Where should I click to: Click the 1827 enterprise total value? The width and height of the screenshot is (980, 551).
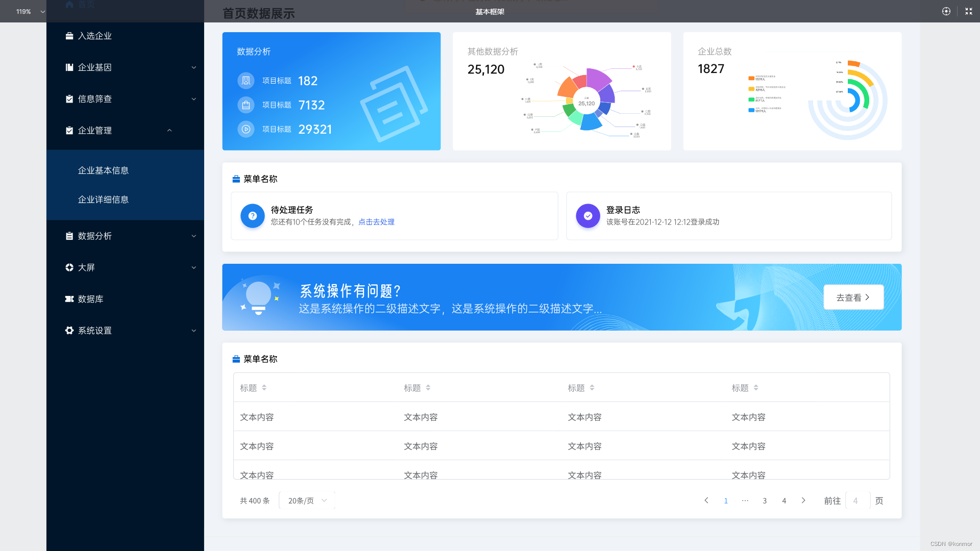coord(711,69)
